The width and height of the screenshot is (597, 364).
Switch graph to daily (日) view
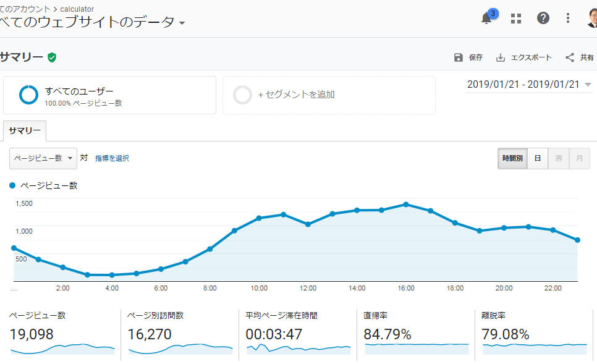[538, 158]
